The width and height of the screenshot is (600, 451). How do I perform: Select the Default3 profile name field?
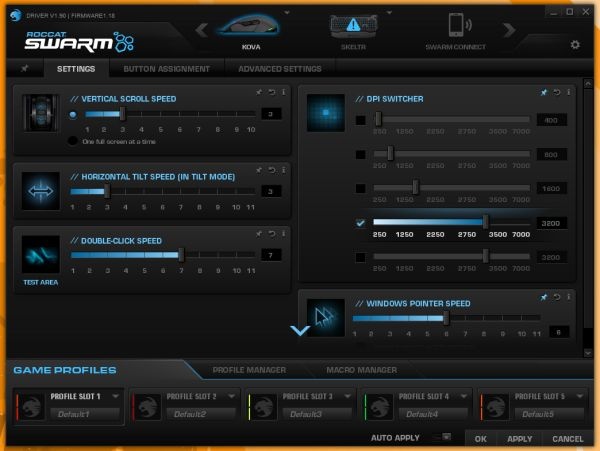point(317,414)
